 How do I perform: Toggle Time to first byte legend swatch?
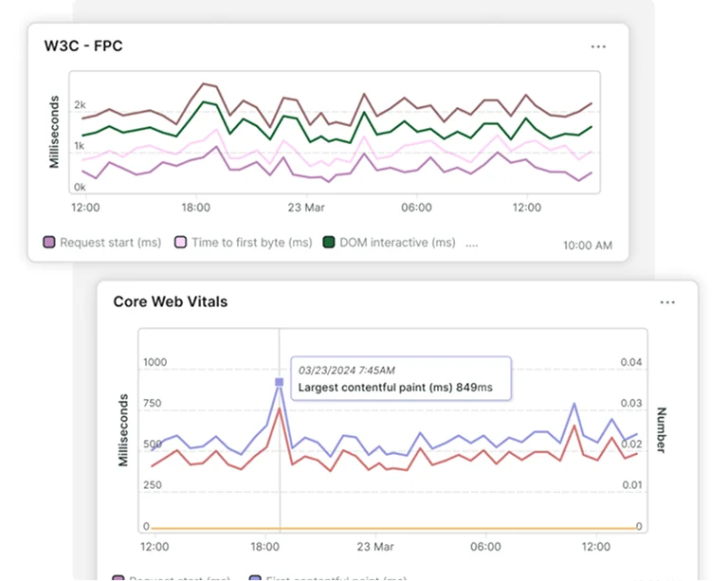[181, 243]
